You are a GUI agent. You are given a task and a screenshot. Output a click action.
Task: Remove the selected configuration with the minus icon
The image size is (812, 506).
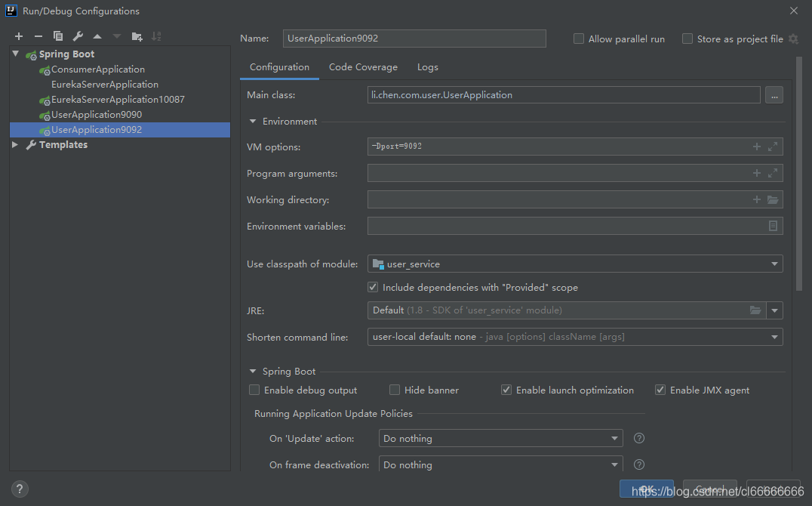tap(38, 36)
